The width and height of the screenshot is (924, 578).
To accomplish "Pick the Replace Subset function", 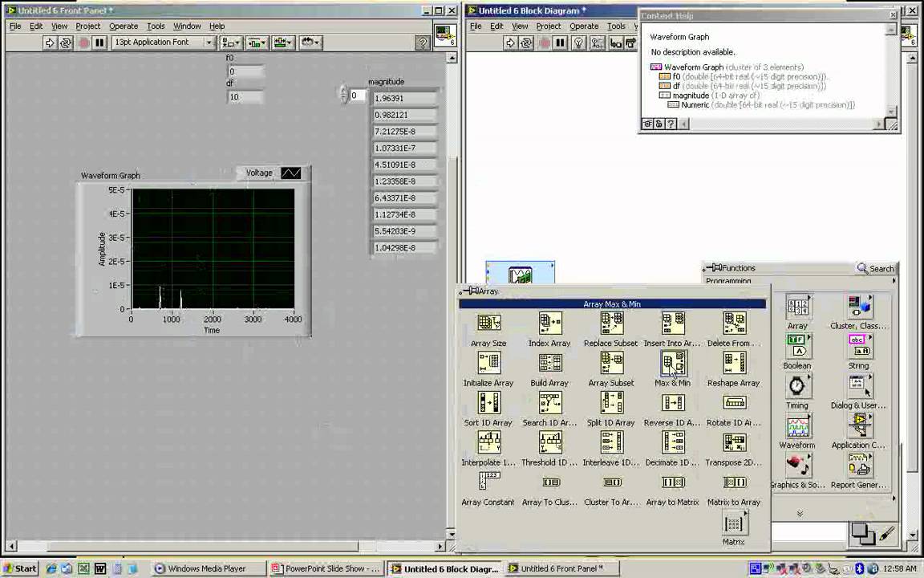I will point(611,324).
